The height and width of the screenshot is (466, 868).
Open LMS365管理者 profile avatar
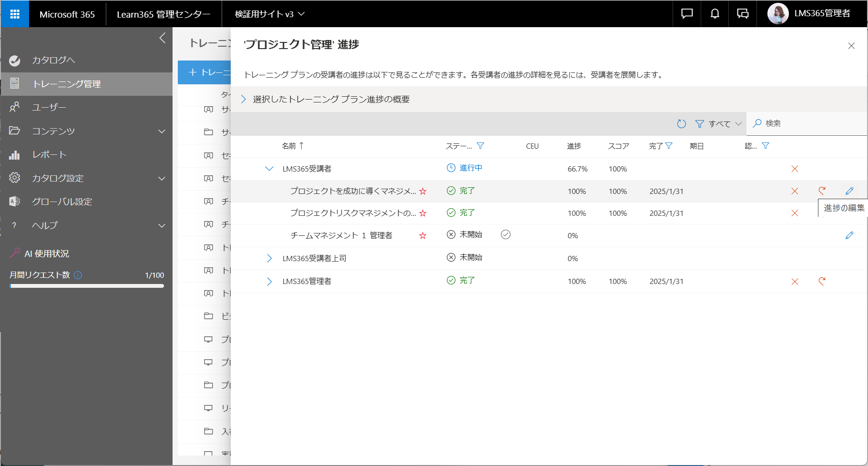click(x=778, y=14)
